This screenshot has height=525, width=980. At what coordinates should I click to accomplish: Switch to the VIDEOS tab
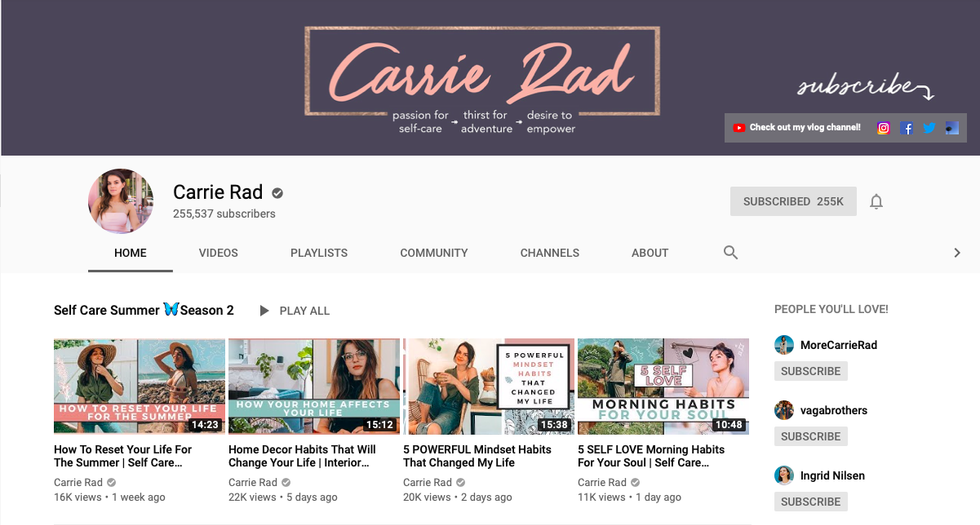[x=218, y=253]
